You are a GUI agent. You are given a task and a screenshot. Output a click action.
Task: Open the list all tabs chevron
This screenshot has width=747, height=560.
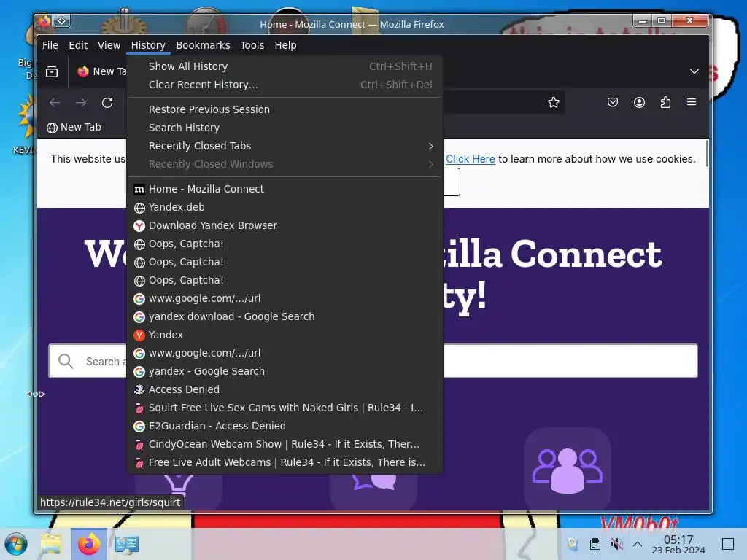pos(694,71)
